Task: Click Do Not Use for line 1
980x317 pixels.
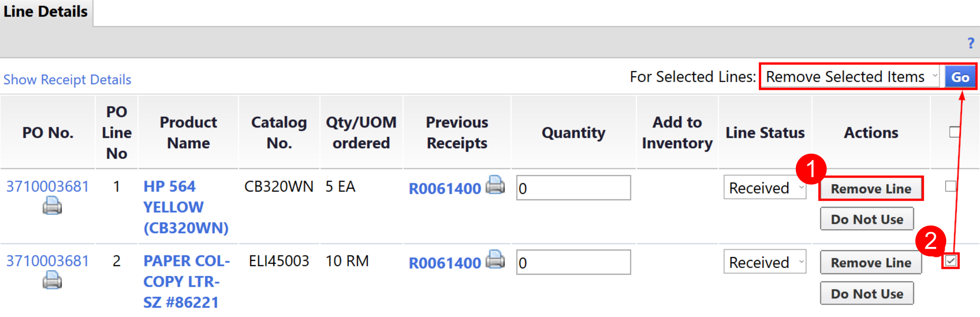Action: point(867,219)
